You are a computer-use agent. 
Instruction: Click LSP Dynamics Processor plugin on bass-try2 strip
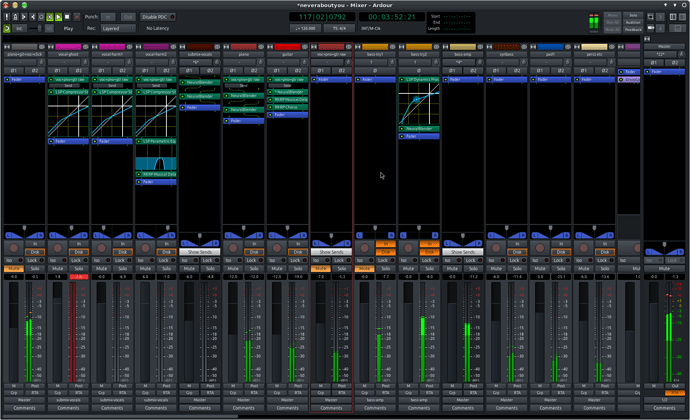(419, 80)
